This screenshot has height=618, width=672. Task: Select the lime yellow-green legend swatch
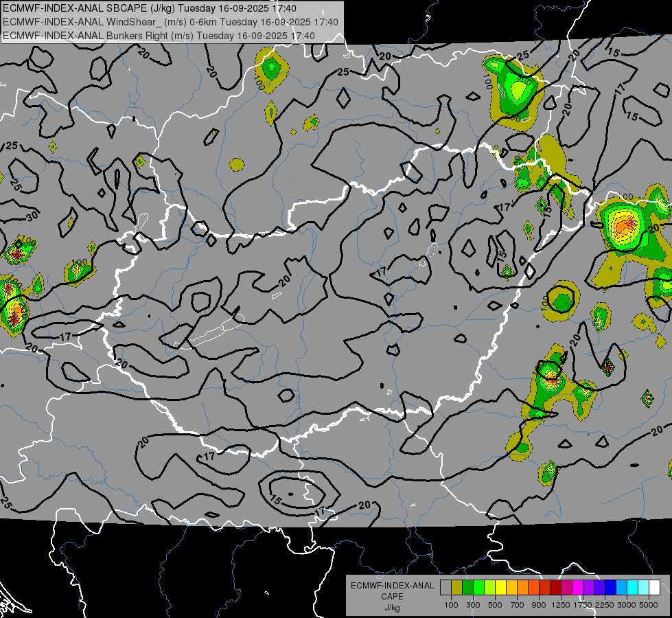tap(490, 588)
